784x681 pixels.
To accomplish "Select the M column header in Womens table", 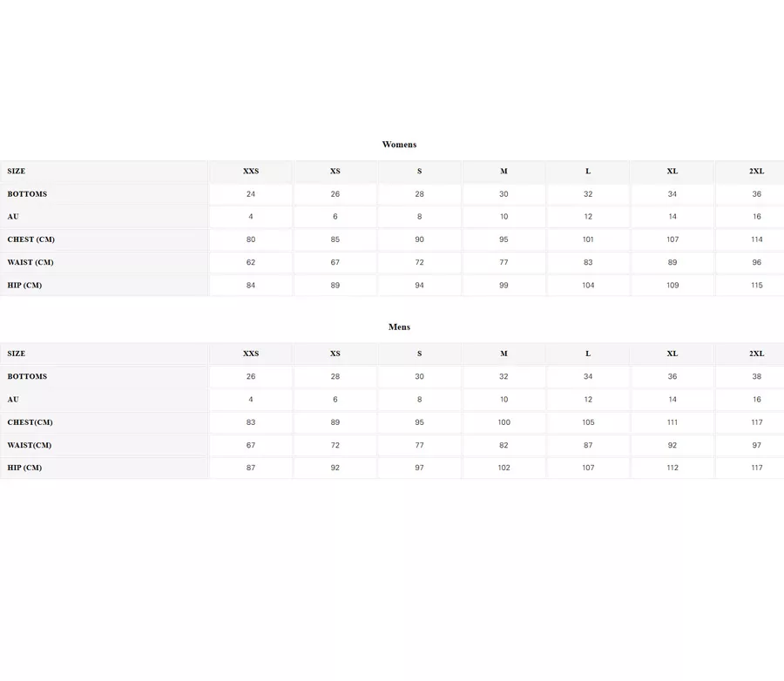I will 504,172.
